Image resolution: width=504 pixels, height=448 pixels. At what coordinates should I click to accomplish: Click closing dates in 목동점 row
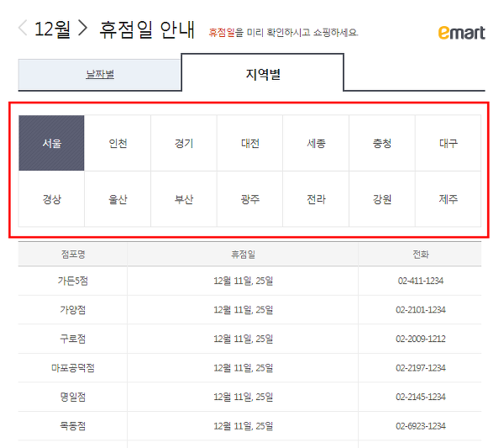pos(244,426)
